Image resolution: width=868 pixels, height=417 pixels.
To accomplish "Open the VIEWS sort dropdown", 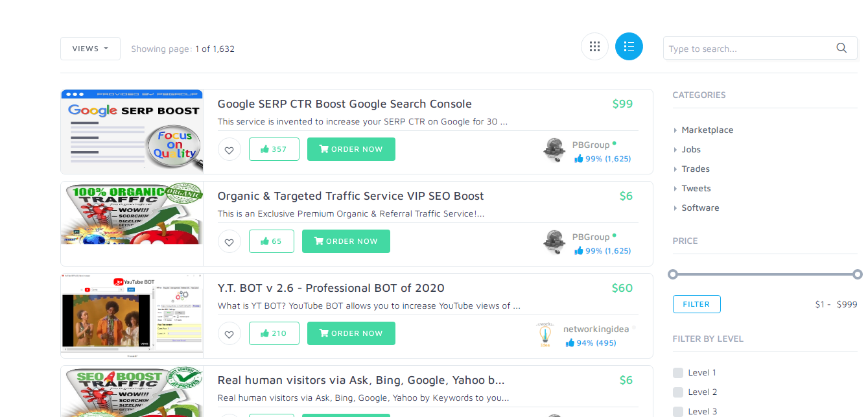I will click(x=90, y=49).
